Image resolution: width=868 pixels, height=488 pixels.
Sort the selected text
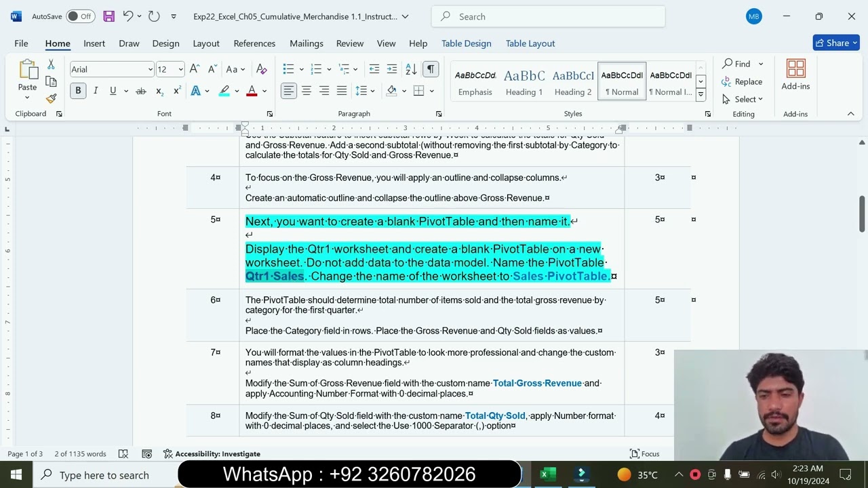pos(411,69)
